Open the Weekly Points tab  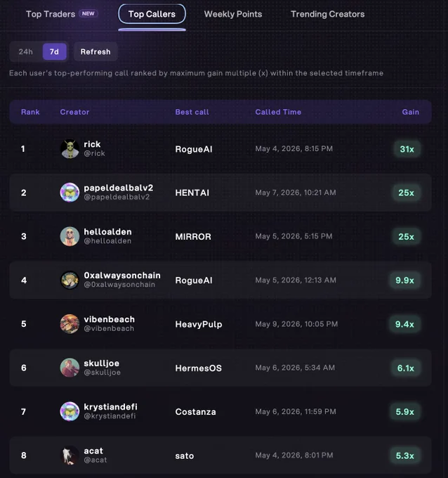[x=233, y=14]
